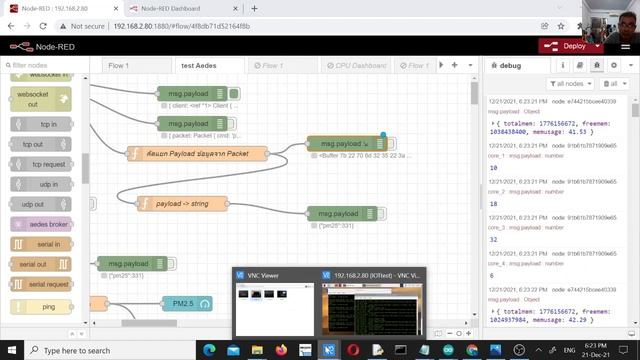The height and width of the screenshot is (360, 640).
Task: Select the serial in palette node
Action: [x=41, y=244]
